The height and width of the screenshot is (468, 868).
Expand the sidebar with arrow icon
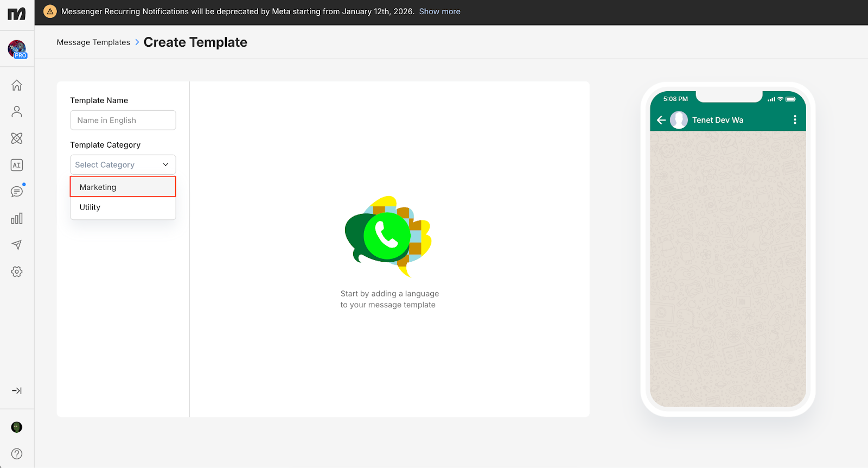pos(17,391)
